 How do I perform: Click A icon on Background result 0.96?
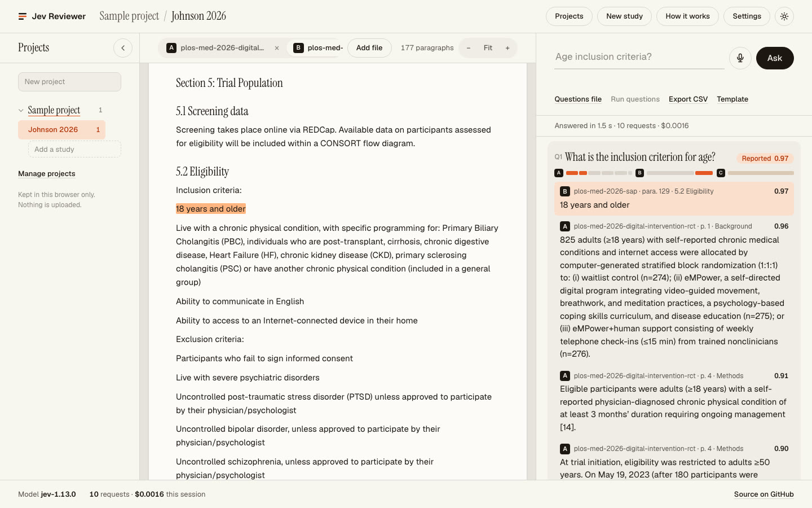564,226
